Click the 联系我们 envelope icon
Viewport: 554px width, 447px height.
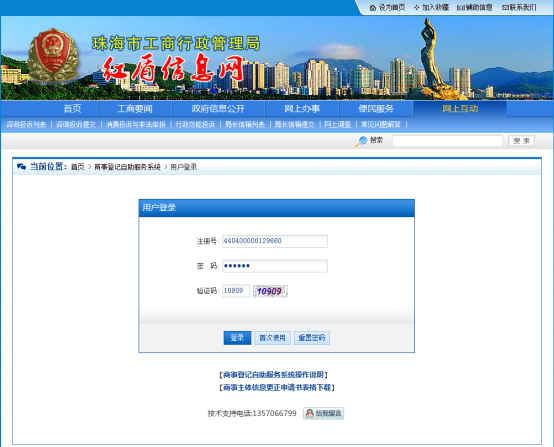coord(505,7)
